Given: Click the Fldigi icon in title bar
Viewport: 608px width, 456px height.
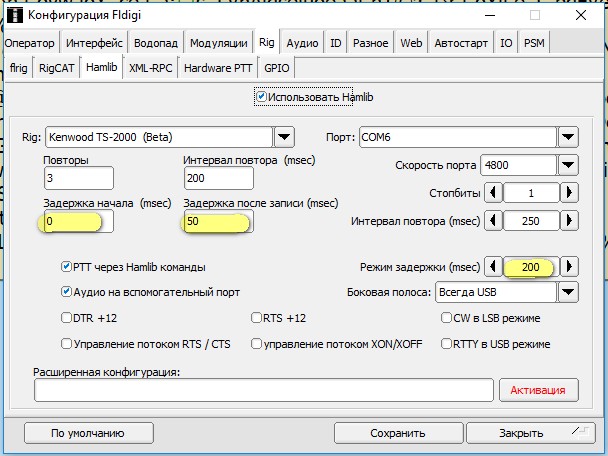Looking at the screenshot, I should click(15, 16).
